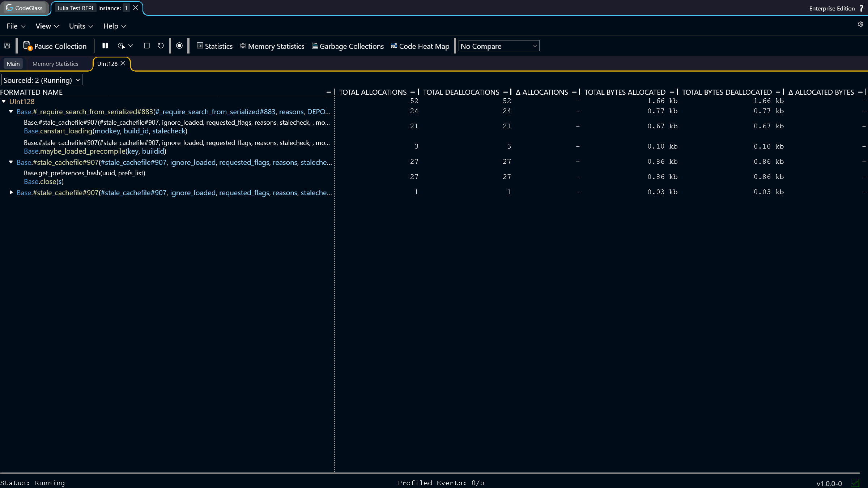868x488 pixels.
Task: Collapse Δ ALLOCATED BYTES column with minus icon
Action: pyautogui.click(x=860, y=92)
